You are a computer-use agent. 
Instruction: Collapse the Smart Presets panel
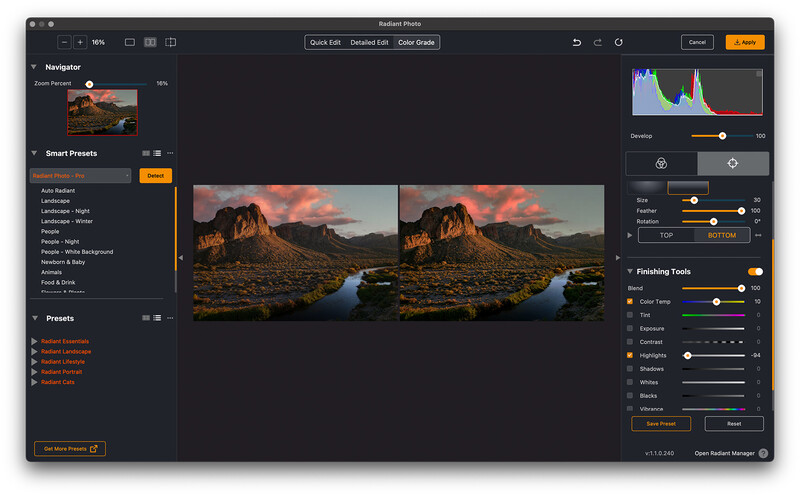tap(34, 153)
